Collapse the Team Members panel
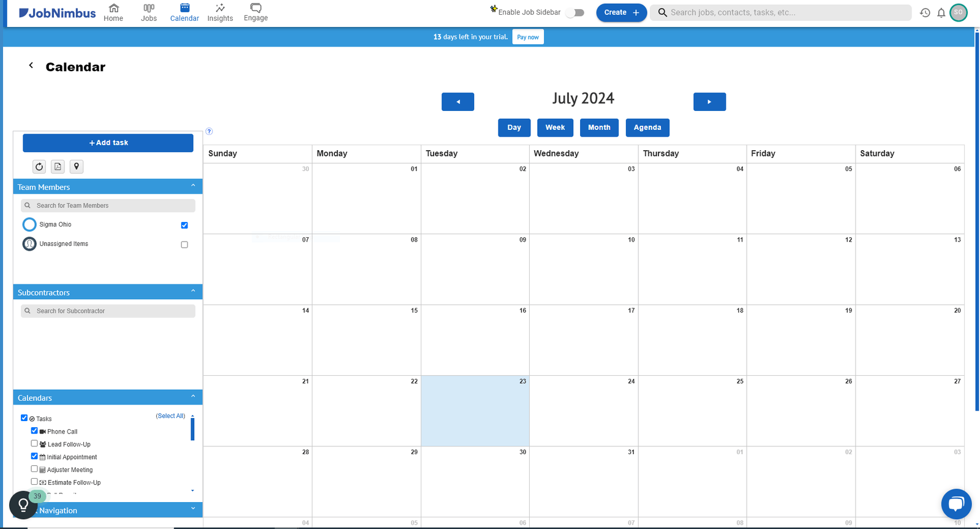The image size is (980, 529). tap(193, 186)
